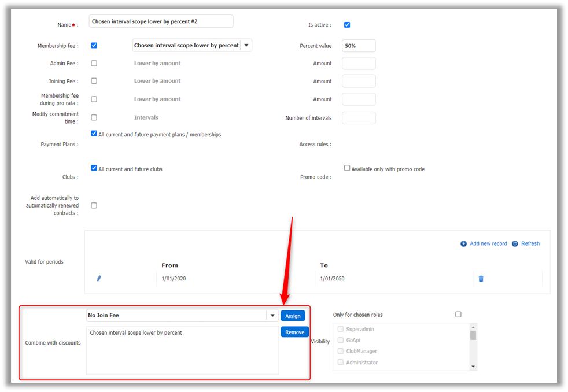Image resolution: width=568 pixels, height=392 pixels.
Task: Click the pencil edit icon in period row
Action: tap(99, 279)
